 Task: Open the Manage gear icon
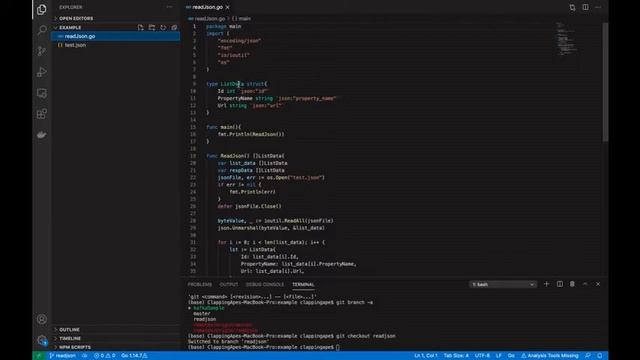(42, 340)
